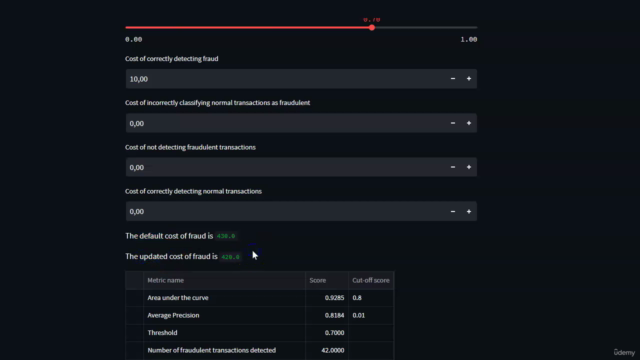
Task: Click the 0.8184 score cell
Action: pyautogui.click(x=327, y=316)
